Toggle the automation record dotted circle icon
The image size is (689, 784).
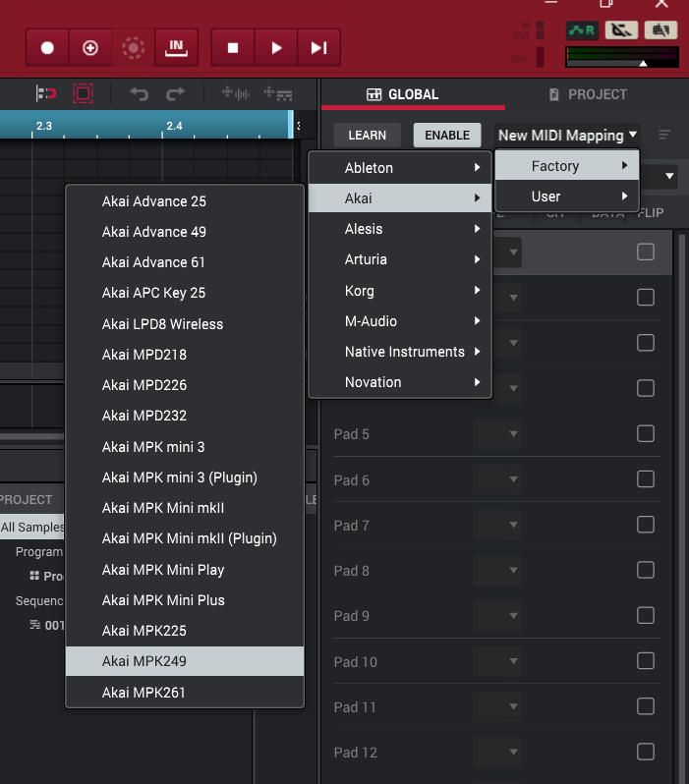pos(133,48)
